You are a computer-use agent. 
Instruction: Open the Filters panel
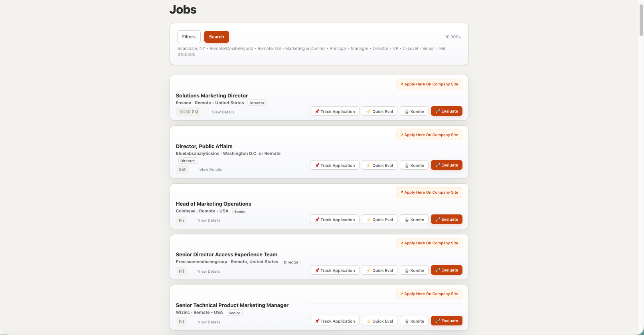[189, 36]
